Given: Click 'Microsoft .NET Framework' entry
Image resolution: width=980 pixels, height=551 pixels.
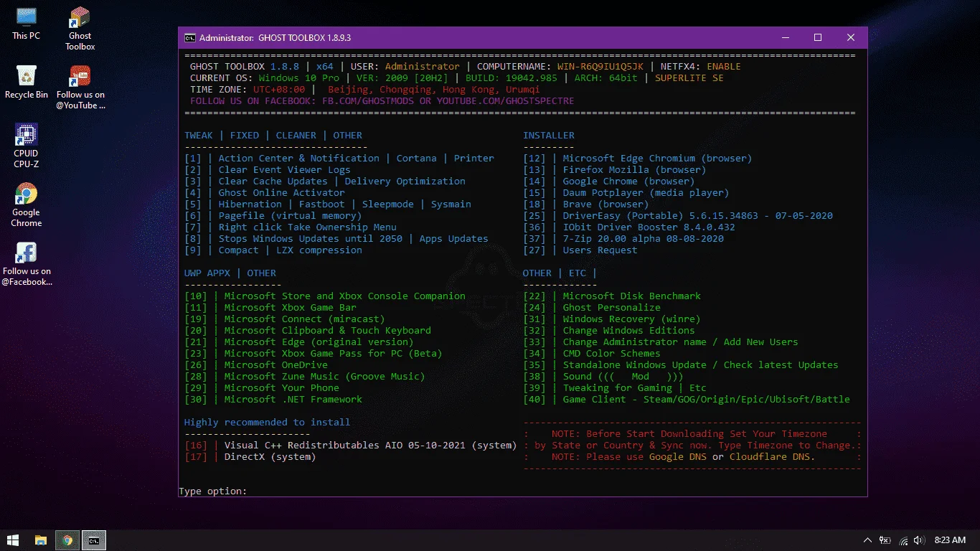Looking at the screenshot, I should pyautogui.click(x=293, y=400).
